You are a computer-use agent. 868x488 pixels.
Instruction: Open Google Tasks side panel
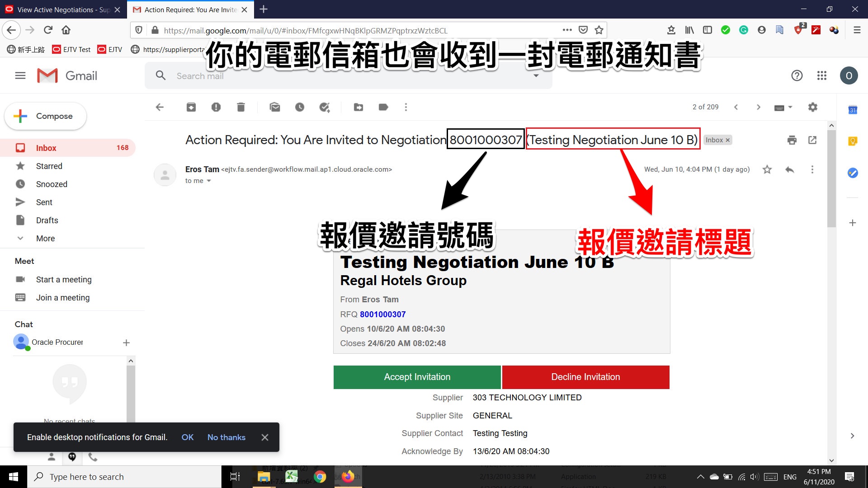pyautogui.click(x=853, y=173)
